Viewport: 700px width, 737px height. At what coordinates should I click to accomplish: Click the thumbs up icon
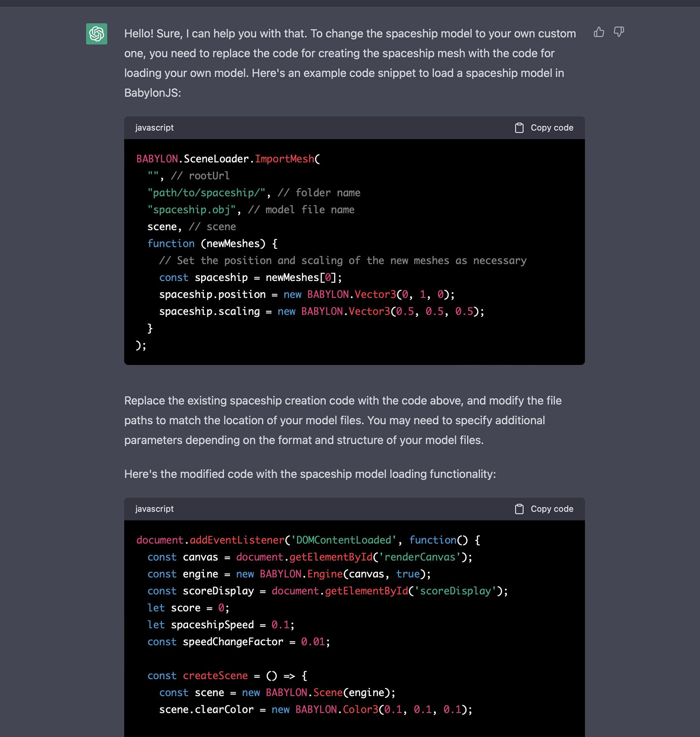pyautogui.click(x=599, y=32)
